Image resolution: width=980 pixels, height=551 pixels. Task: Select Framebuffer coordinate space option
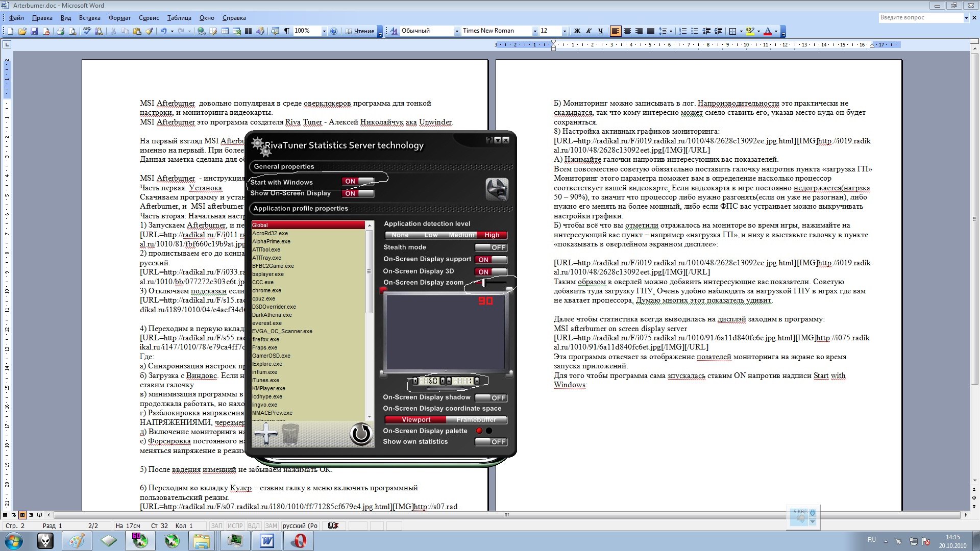[x=476, y=420]
